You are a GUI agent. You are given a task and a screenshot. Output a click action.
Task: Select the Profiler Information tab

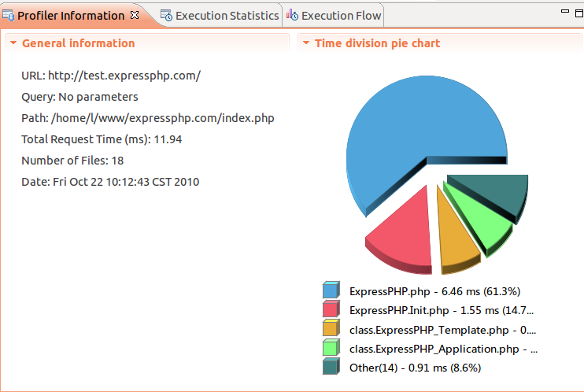71,16
